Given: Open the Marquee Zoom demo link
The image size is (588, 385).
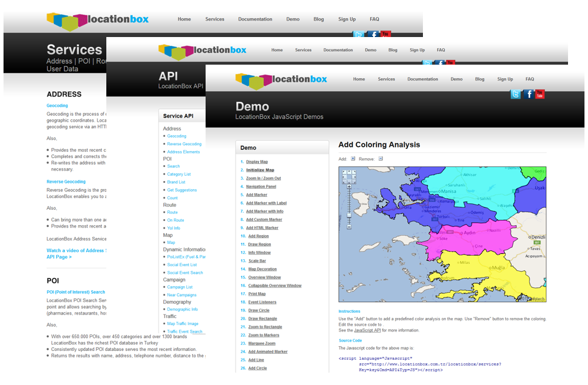Looking at the screenshot, I should 262,343.
